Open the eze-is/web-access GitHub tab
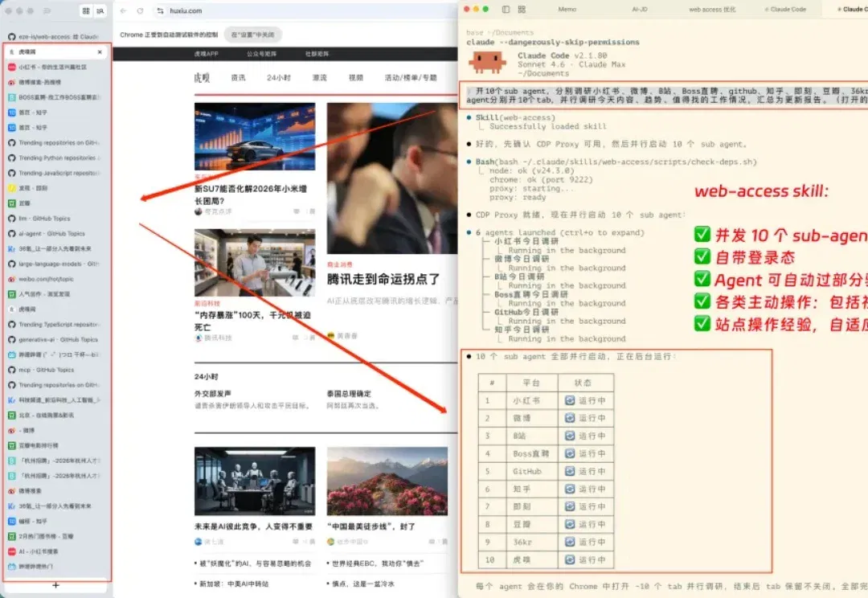Screen dimensions: 868x598 [x=54, y=36]
